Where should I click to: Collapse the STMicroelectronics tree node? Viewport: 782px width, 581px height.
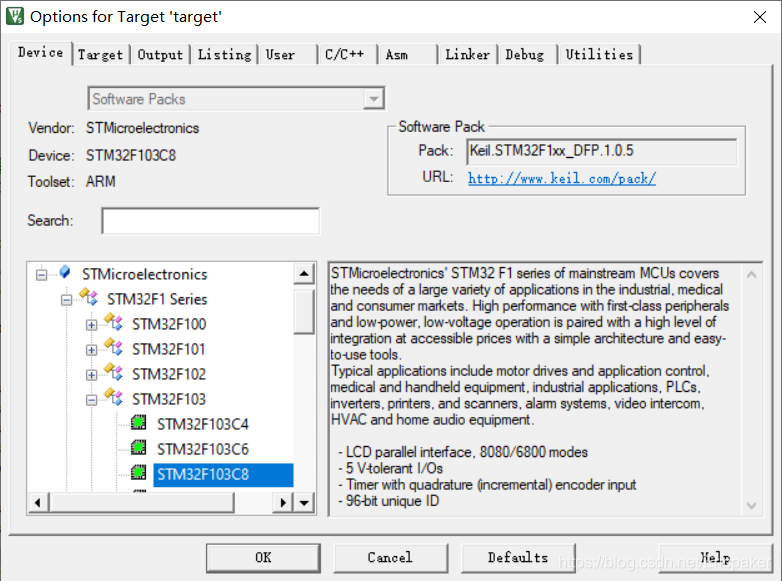pos(41,275)
